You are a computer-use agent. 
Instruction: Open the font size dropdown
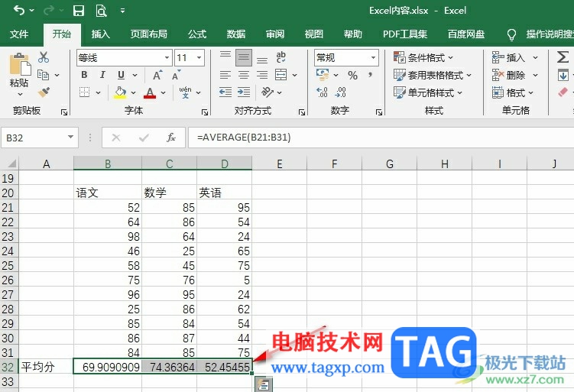click(x=199, y=58)
